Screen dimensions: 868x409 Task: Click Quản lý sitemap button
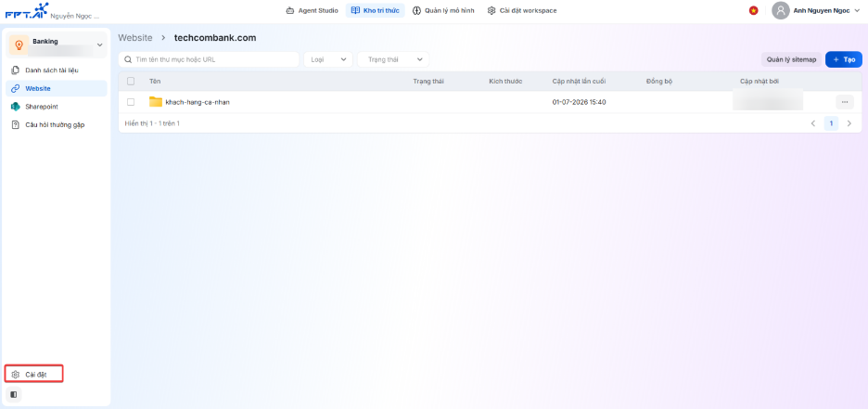pos(792,59)
